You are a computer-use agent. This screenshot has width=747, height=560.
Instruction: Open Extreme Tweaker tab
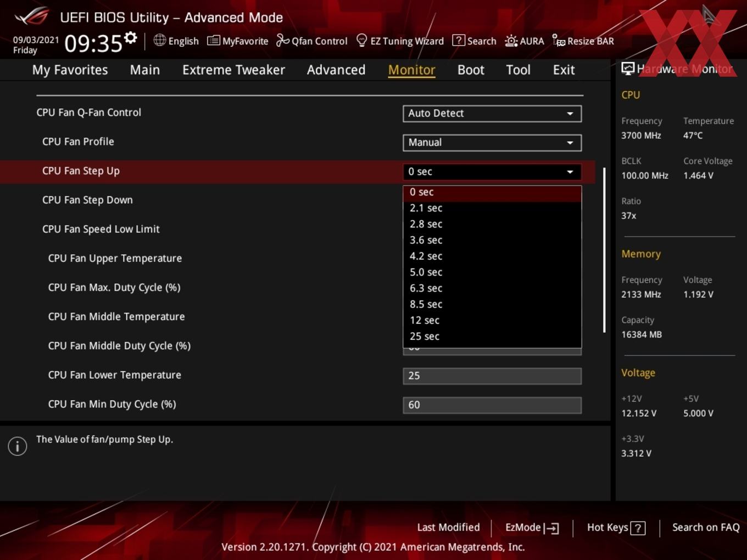click(233, 70)
